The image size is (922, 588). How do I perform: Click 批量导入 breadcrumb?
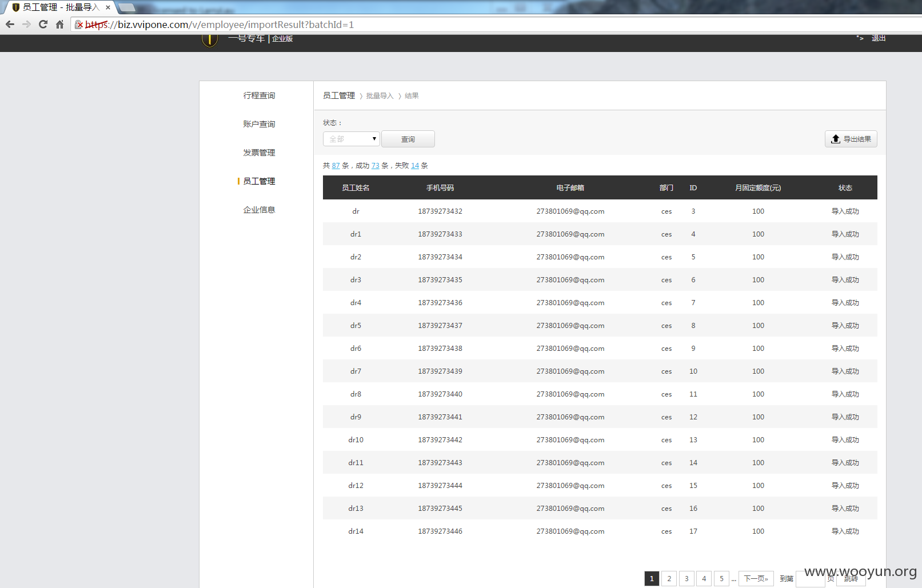(x=380, y=96)
